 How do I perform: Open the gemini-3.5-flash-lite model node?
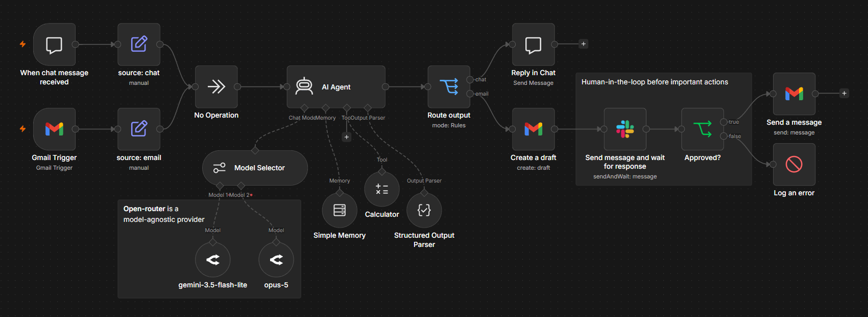point(213,260)
